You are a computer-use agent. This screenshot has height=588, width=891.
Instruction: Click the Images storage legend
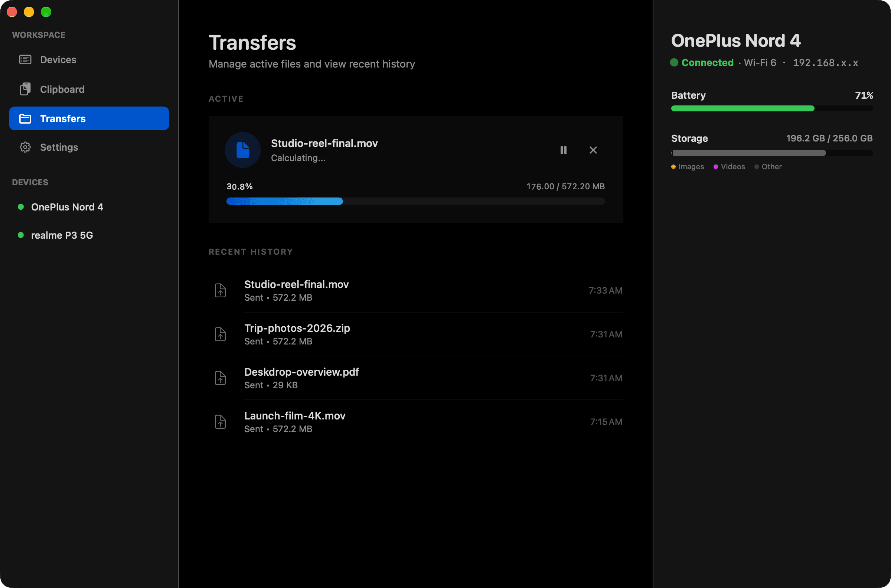click(688, 167)
